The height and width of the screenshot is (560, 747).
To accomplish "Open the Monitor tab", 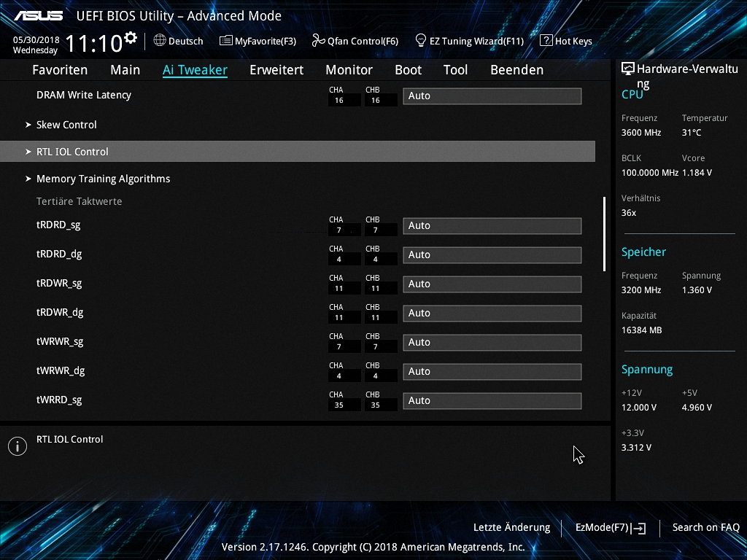I will point(349,70).
